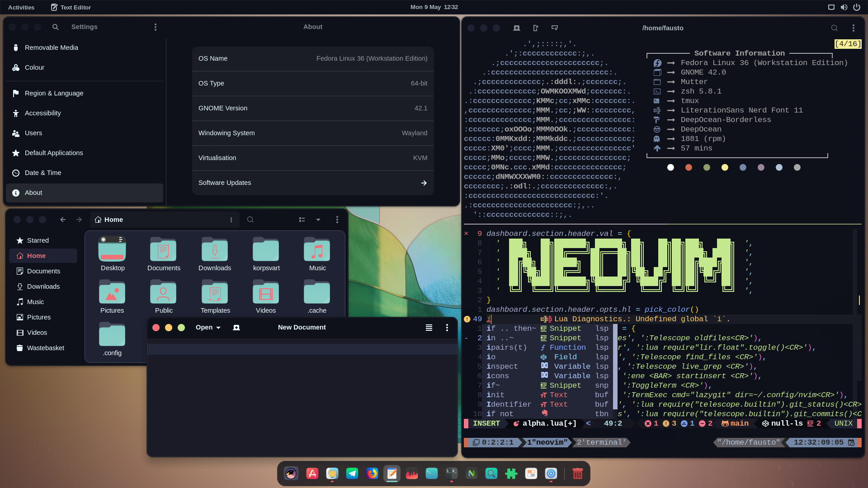Click the GNOME Version row
Screen dimensions: 868x488
pos(313,108)
